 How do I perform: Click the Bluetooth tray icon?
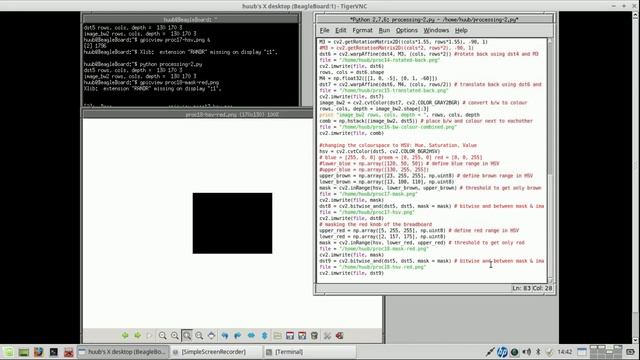tap(538, 352)
